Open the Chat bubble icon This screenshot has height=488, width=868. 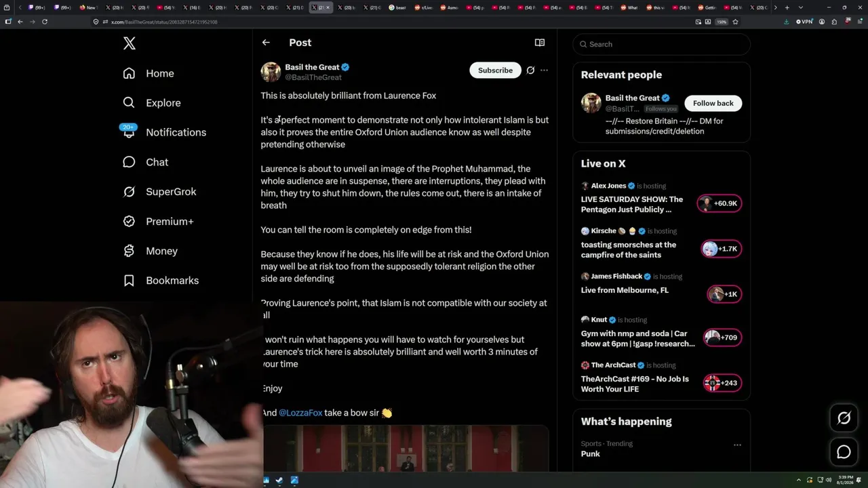tap(129, 162)
